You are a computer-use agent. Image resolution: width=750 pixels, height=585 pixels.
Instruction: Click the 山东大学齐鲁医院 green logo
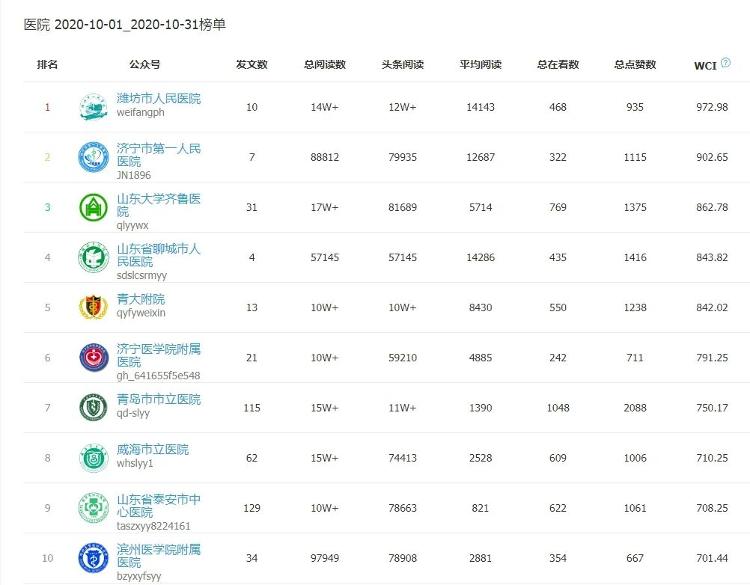pyautogui.click(x=93, y=207)
